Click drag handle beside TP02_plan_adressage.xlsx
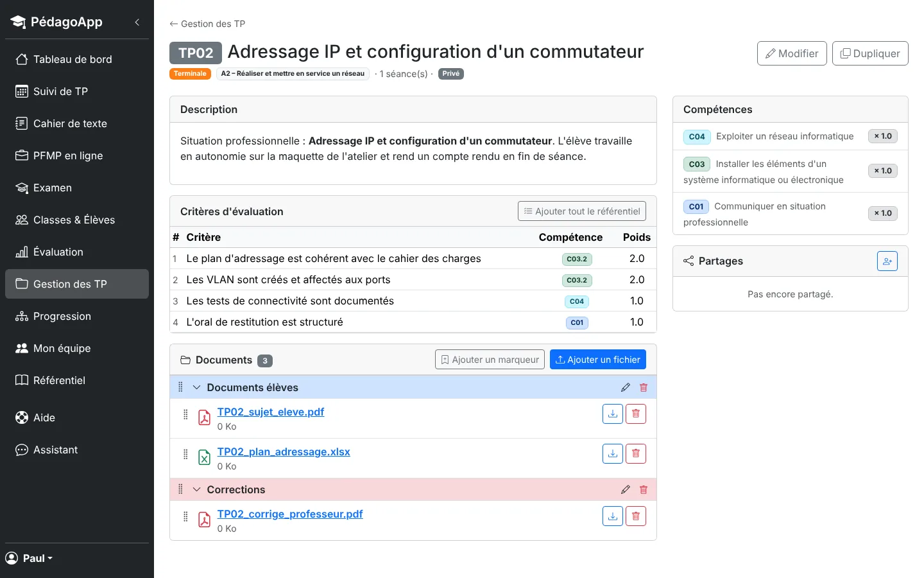The height and width of the screenshot is (578, 924). coord(186,454)
